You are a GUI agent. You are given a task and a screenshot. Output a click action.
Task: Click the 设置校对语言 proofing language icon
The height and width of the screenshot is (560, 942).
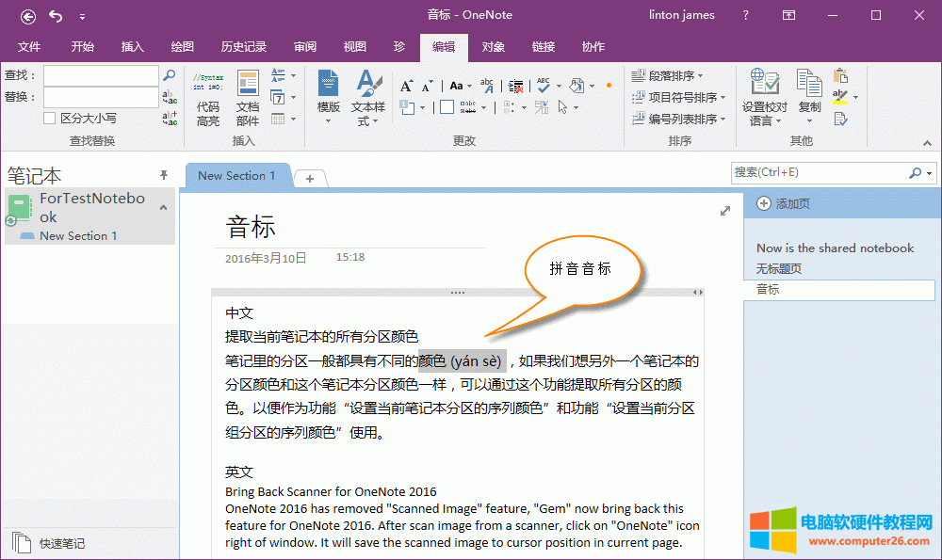(x=764, y=98)
